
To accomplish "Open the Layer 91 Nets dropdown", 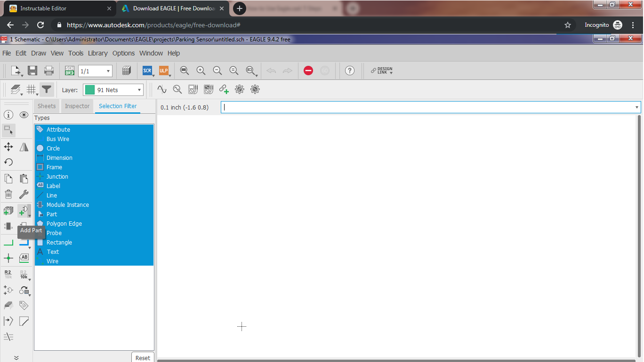I will 113,90.
